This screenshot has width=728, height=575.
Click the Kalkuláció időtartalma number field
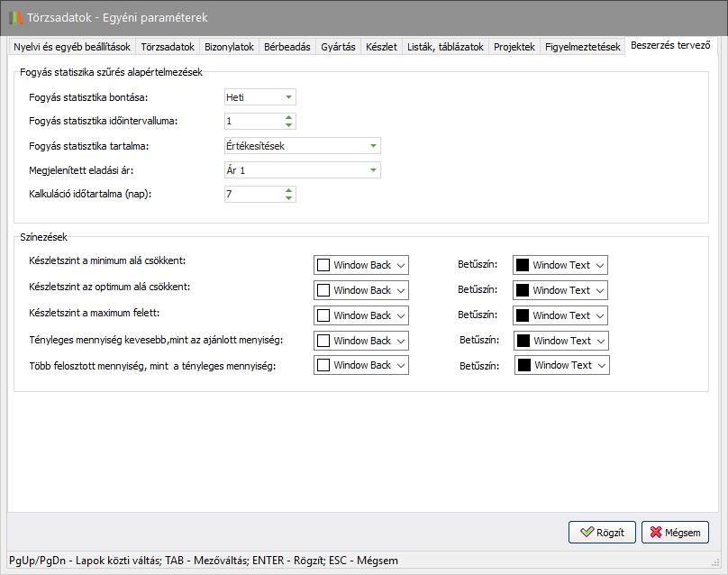click(252, 194)
